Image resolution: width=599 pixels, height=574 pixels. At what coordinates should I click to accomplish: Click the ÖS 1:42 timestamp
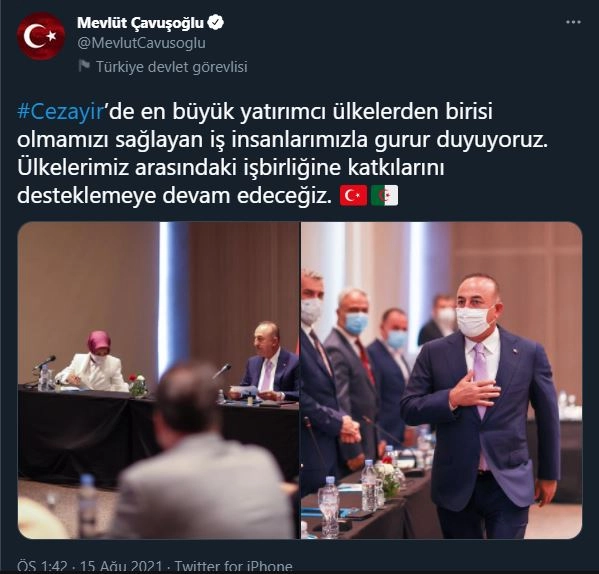(42, 566)
